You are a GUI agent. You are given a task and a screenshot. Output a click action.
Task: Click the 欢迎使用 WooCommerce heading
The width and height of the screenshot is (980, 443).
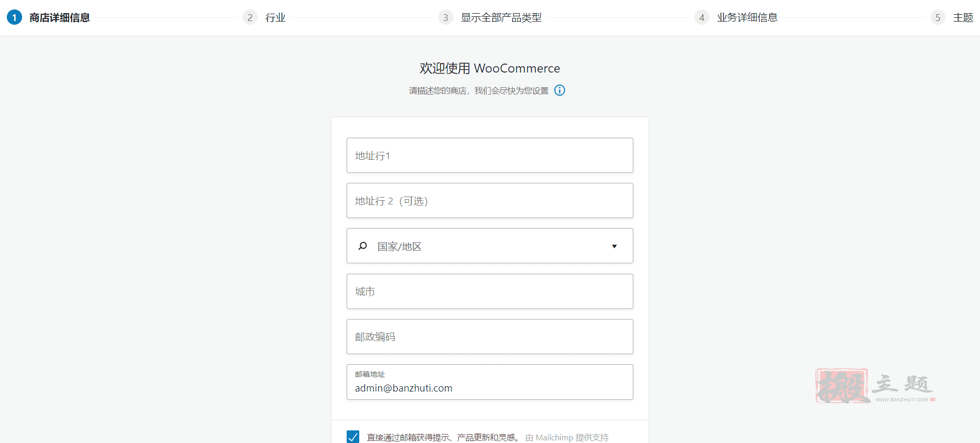490,68
